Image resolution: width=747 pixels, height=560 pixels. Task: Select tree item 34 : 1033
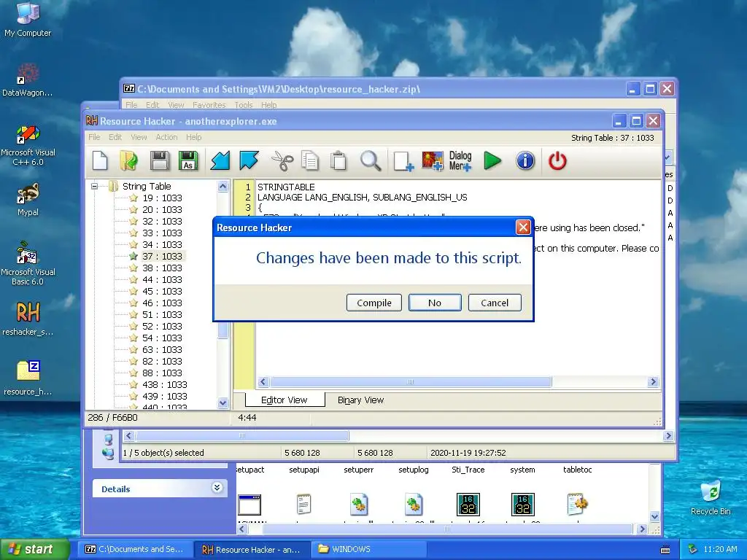point(162,244)
